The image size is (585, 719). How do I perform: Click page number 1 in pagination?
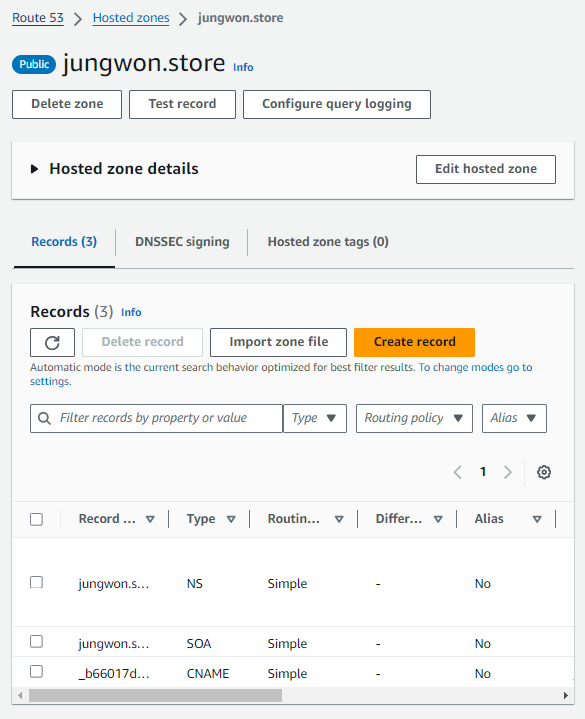pyautogui.click(x=483, y=472)
